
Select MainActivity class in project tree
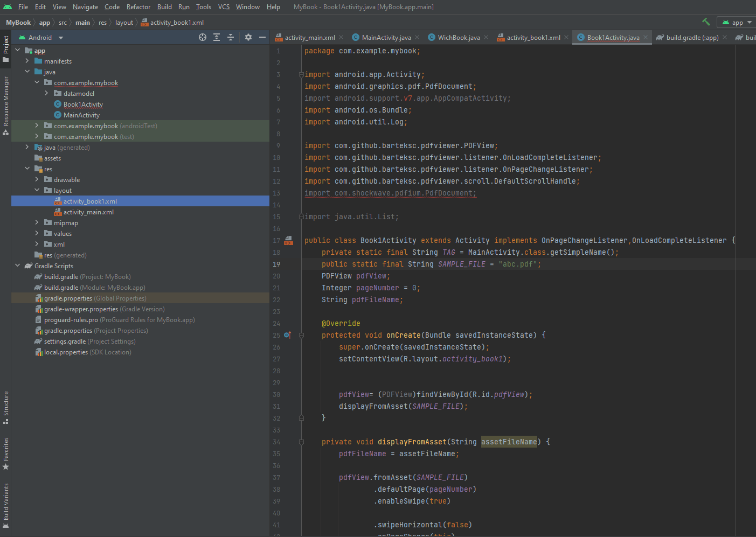tap(81, 115)
